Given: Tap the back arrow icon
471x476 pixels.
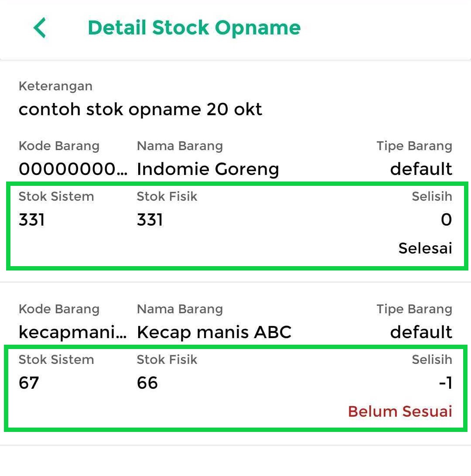Looking at the screenshot, I should point(40,28).
